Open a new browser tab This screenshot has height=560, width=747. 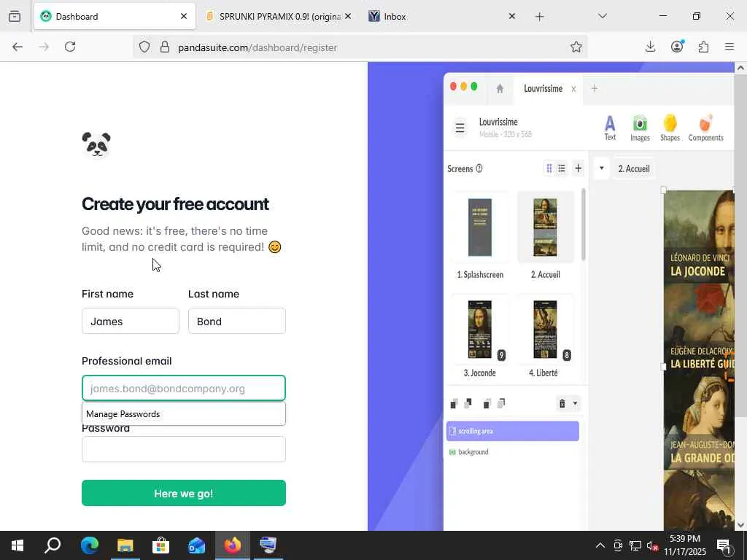pyautogui.click(x=539, y=17)
